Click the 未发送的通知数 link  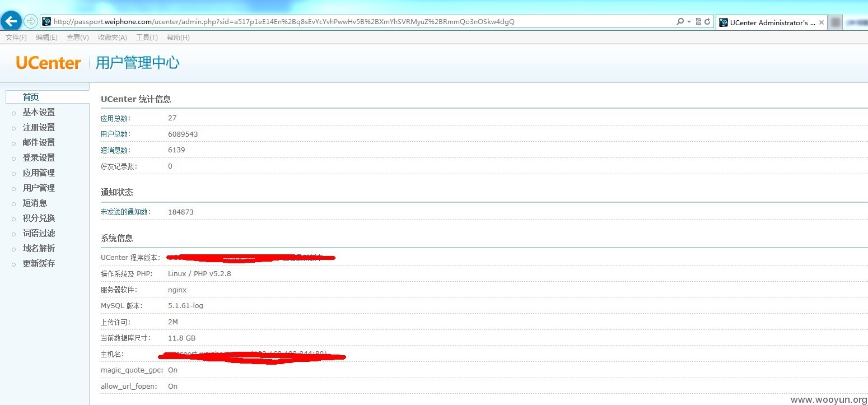[125, 212]
